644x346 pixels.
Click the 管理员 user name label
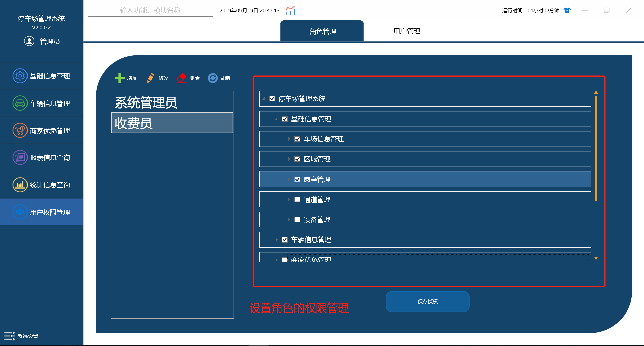tap(50, 41)
